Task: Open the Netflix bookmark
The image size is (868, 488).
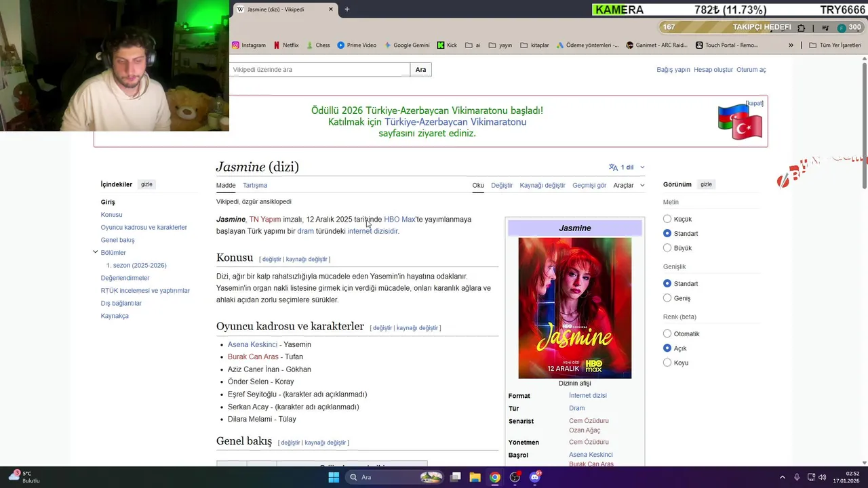Action: [286, 45]
